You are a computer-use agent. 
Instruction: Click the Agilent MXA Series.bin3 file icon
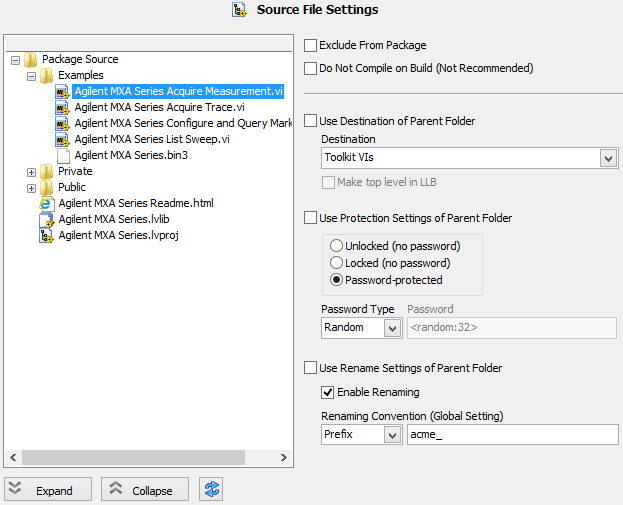click(x=63, y=155)
